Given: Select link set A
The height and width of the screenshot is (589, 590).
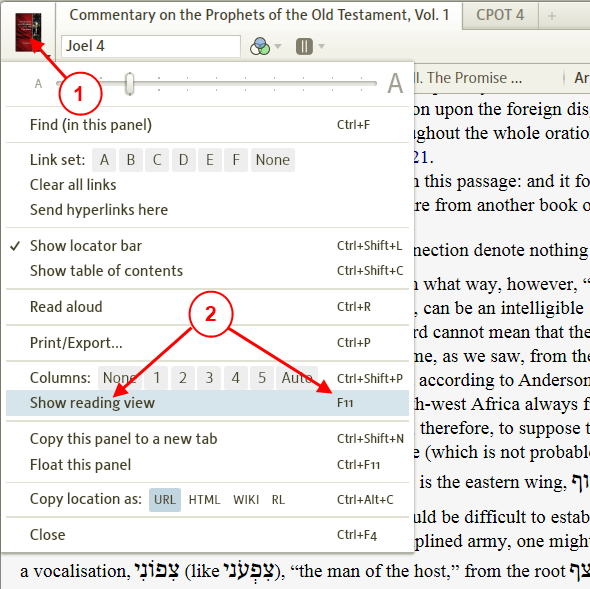Looking at the screenshot, I should [x=104, y=160].
